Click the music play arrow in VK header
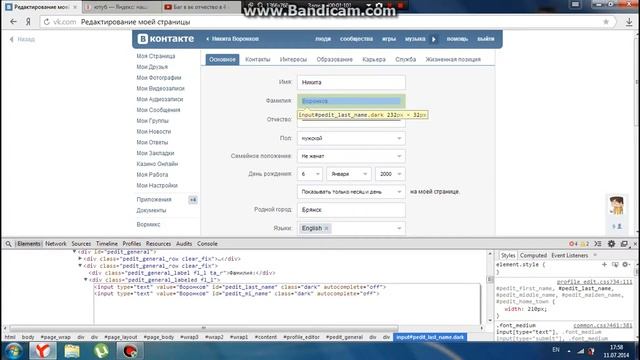 coord(433,39)
